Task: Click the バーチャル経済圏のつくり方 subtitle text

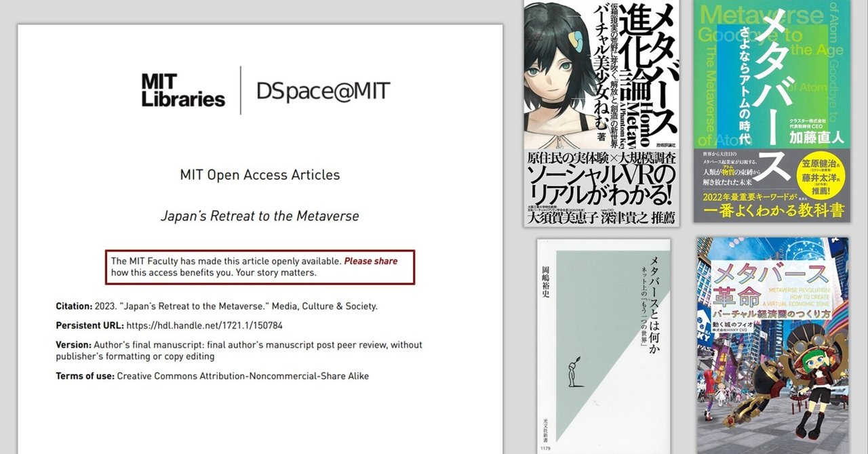Action: [772, 316]
